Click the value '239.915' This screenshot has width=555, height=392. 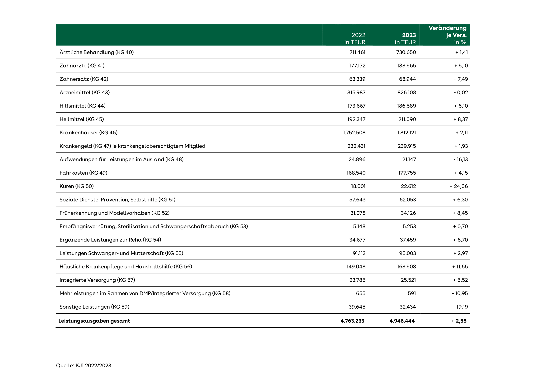tap(407, 146)
